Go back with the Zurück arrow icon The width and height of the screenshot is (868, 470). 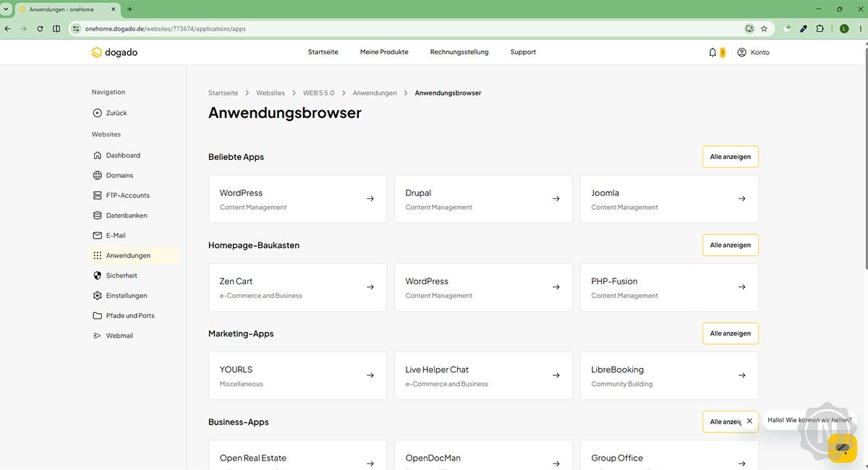(x=98, y=113)
